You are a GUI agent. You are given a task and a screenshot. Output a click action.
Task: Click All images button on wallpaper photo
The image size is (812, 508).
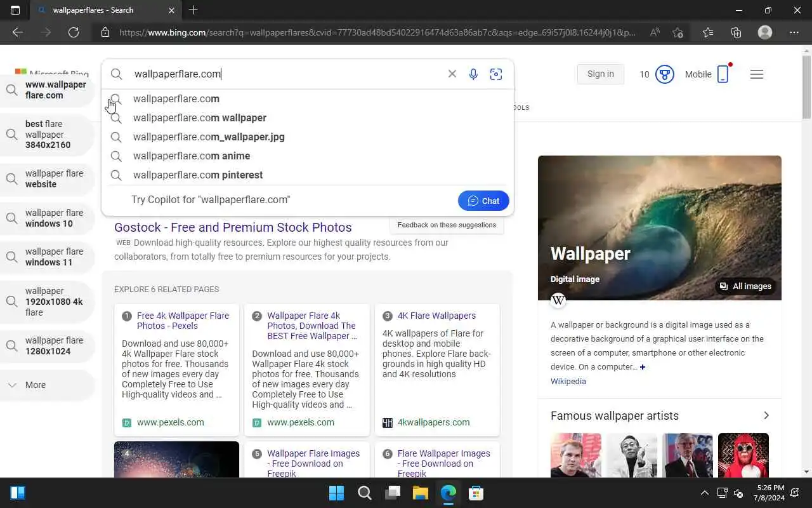[745, 286]
